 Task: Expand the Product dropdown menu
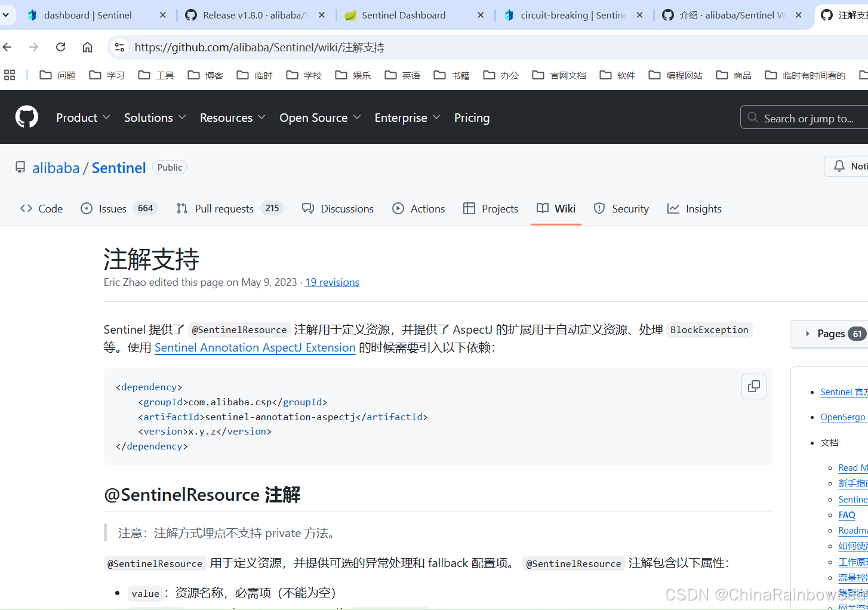pyautogui.click(x=82, y=118)
